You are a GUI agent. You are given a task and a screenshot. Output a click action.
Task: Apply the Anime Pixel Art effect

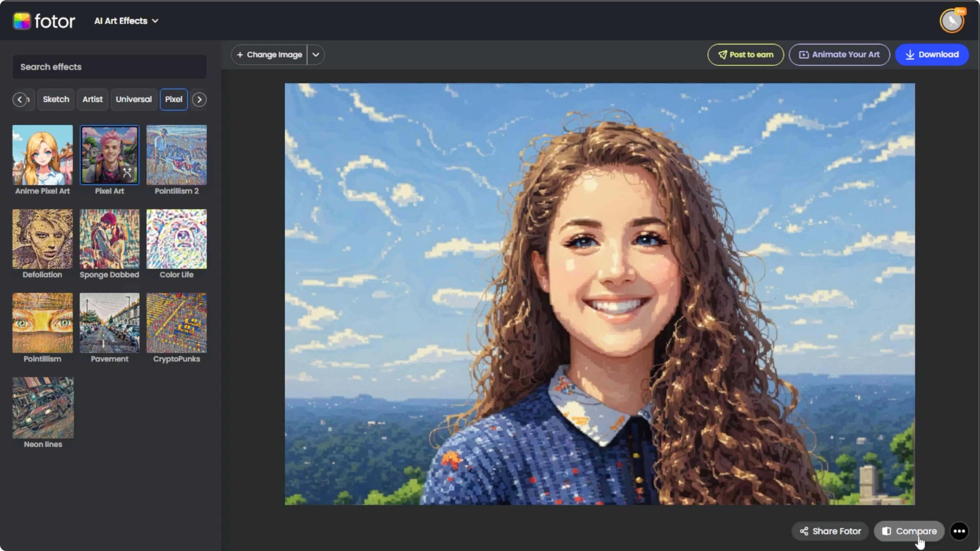tap(43, 155)
